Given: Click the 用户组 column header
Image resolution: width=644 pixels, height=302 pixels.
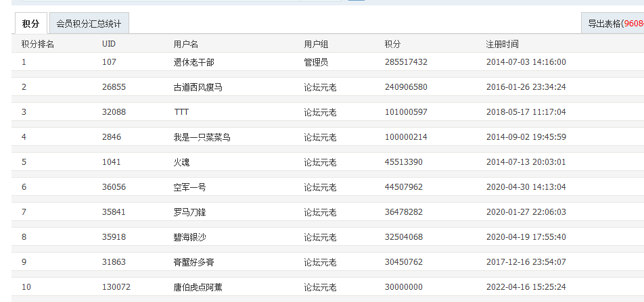Looking at the screenshot, I should (x=316, y=45).
